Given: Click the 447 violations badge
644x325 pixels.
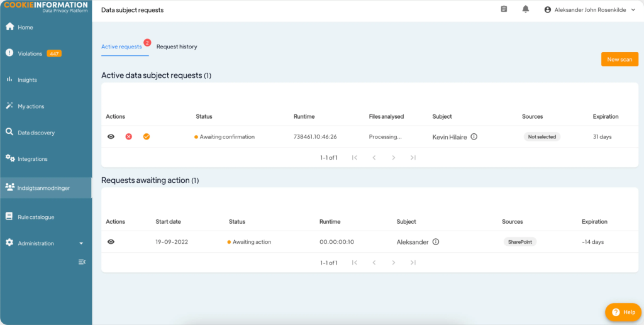Looking at the screenshot, I should point(54,53).
